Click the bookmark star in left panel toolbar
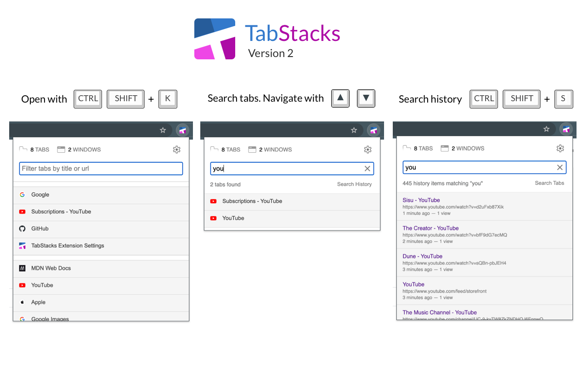This screenshot has height=368, width=588. click(163, 130)
